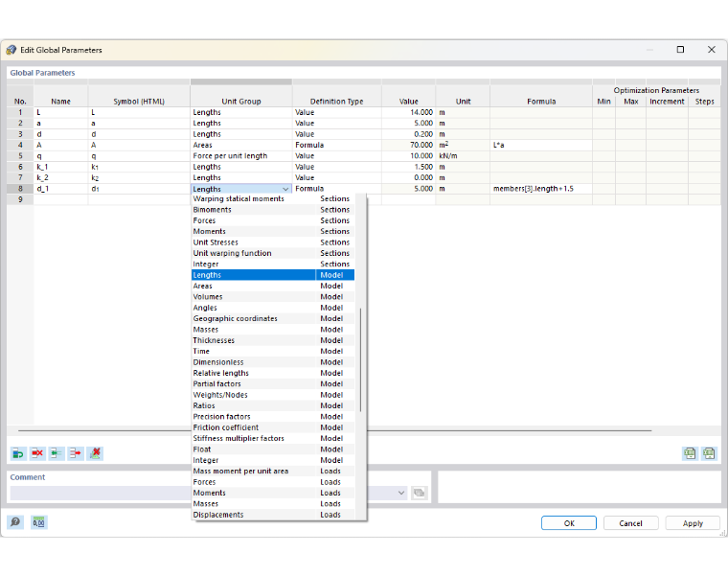Click the vertical scrollbar of the dropdown list
Image resolution: width=728 pixels, height=576 pixels.
coord(360,359)
